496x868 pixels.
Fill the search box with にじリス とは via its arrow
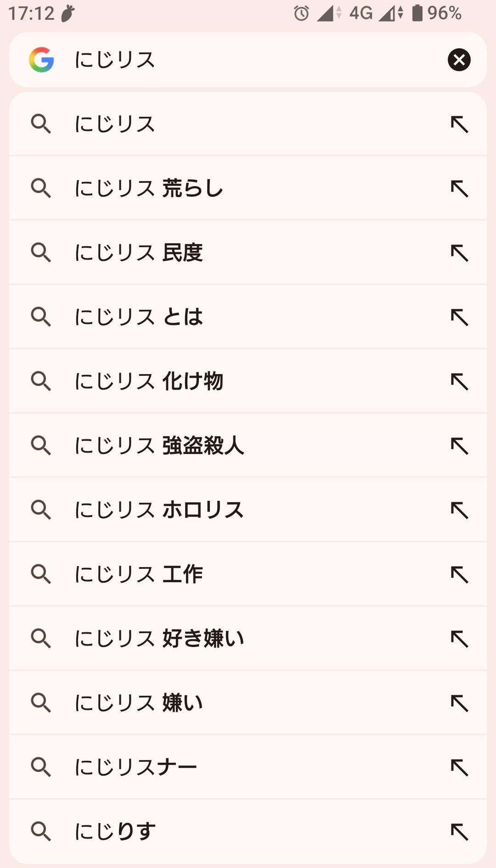point(459,317)
